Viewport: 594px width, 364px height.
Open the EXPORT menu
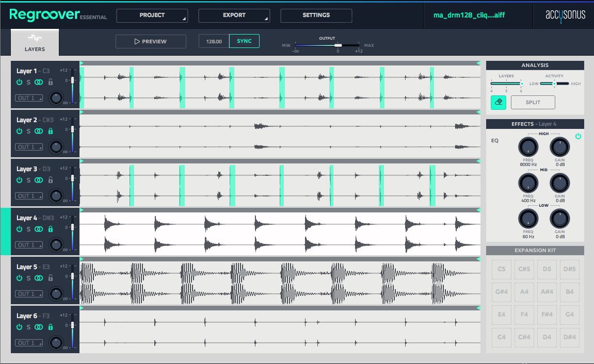tap(234, 15)
